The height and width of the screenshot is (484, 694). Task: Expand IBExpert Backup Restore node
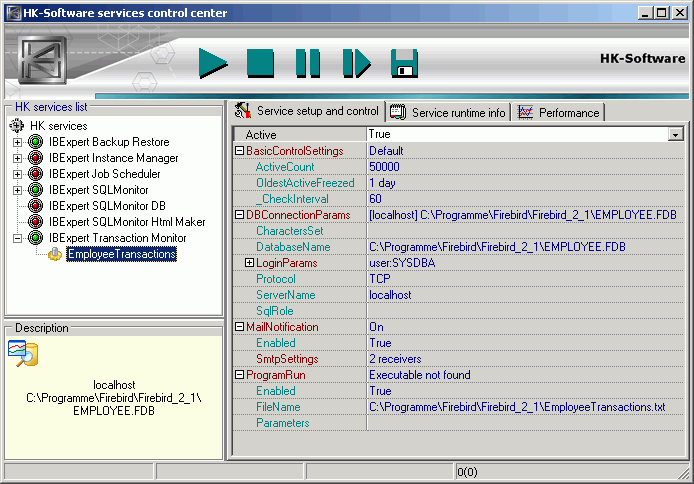pos(17,142)
